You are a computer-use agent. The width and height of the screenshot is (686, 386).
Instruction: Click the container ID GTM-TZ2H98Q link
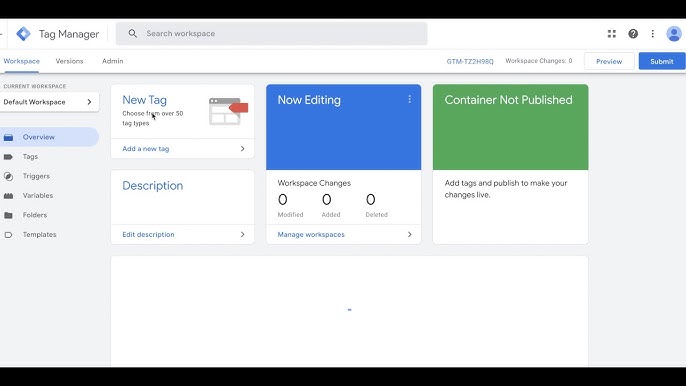(470, 61)
